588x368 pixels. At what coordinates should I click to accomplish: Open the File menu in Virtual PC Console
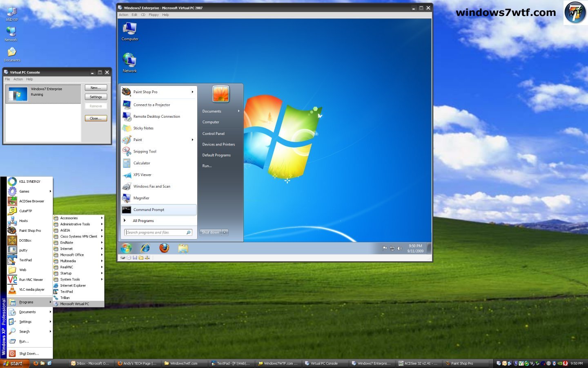coord(7,79)
